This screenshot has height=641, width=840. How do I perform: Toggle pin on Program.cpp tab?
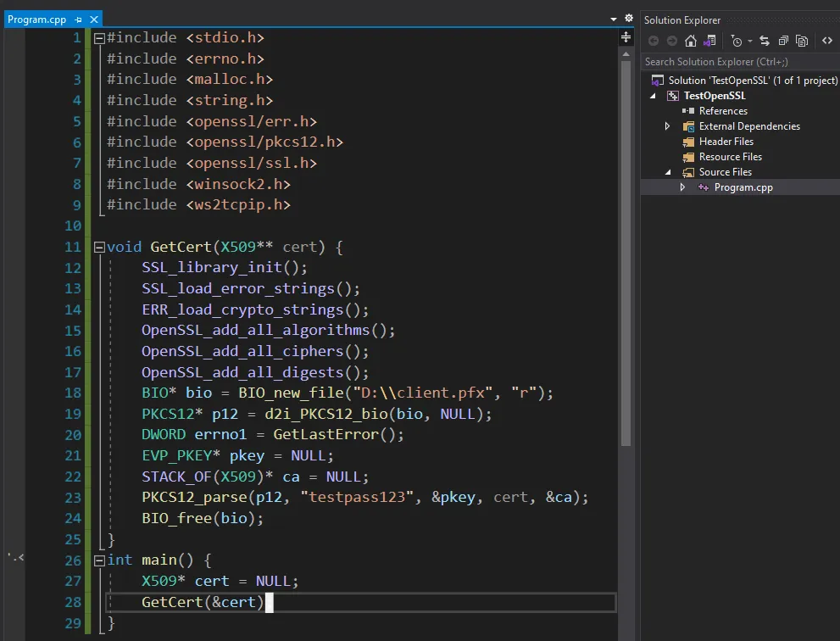click(78, 20)
